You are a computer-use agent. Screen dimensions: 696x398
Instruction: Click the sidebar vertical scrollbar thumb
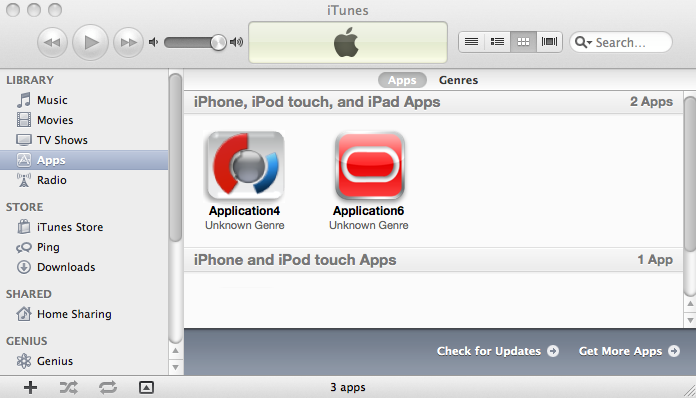(176, 158)
